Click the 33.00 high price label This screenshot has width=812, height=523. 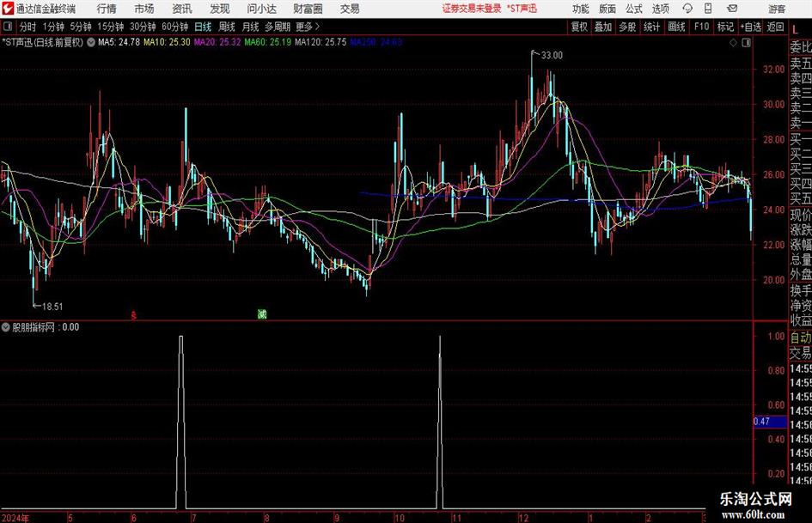coord(552,56)
